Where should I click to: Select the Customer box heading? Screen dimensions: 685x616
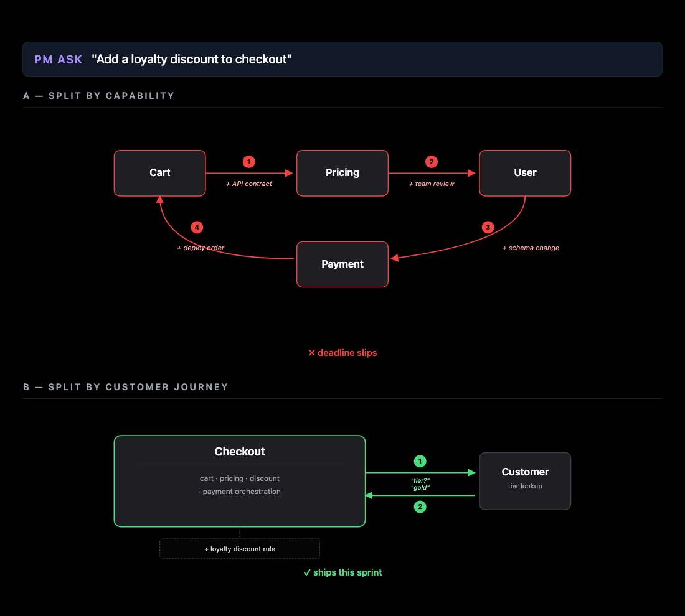(525, 472)
